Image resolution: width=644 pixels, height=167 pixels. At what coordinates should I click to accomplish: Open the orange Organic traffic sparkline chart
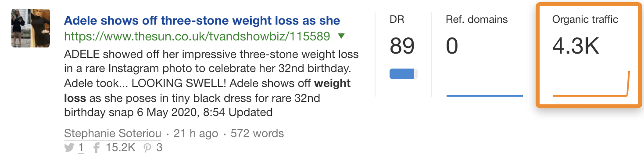coord(591,83)
